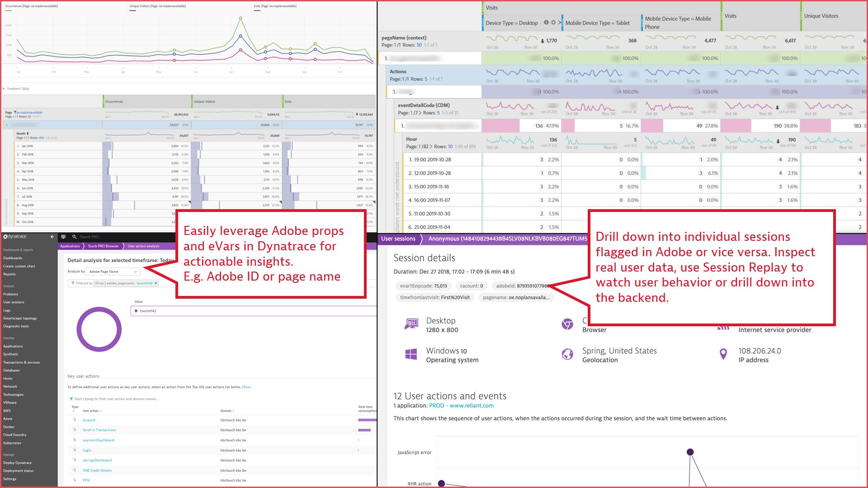
Task: Click total time consumption bar for account
Action: pyautogui.click(x=367, y=420)
